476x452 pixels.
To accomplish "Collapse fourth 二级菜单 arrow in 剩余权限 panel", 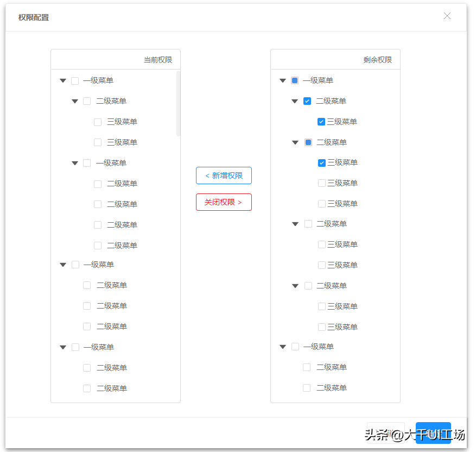I will [295, 286].
